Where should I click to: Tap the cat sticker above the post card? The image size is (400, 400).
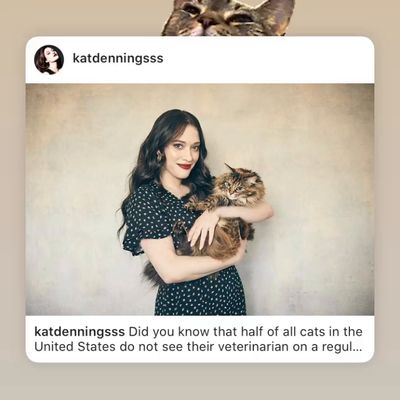coord(228,17)
